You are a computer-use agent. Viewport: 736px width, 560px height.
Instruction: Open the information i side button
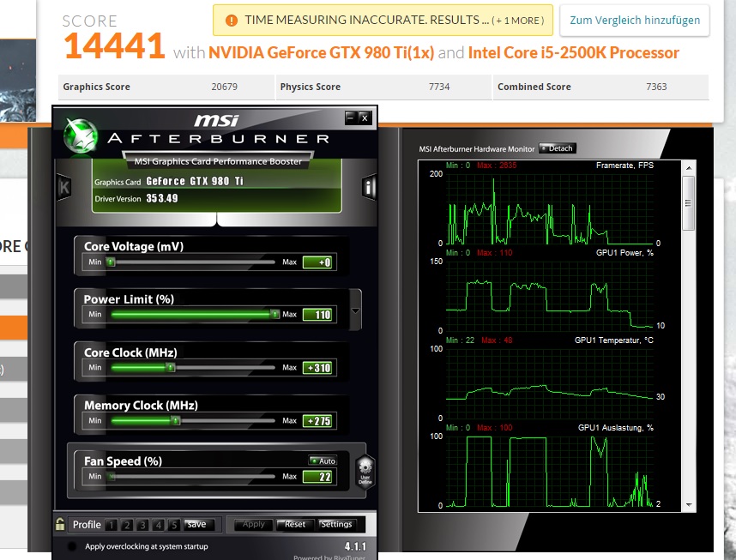pos(369,188)
